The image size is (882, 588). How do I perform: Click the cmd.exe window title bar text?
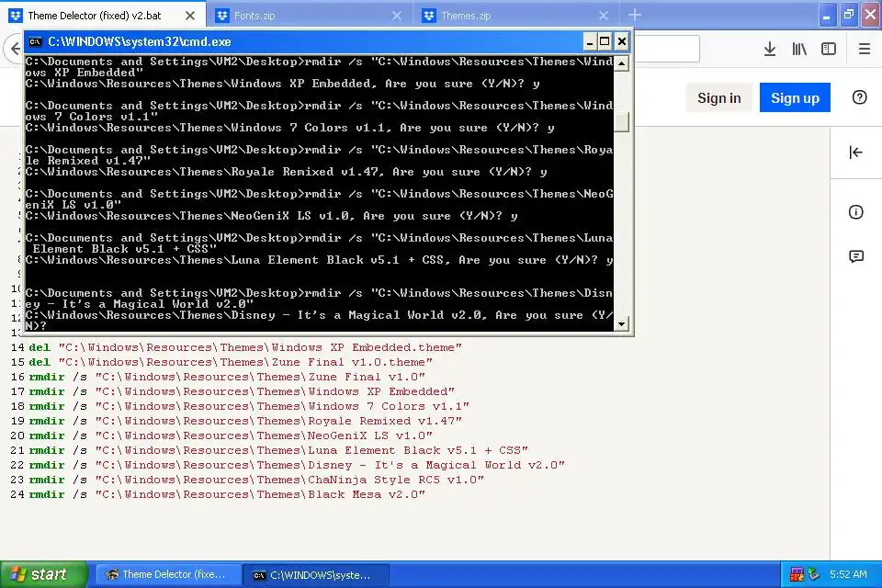tap(140, 41)
